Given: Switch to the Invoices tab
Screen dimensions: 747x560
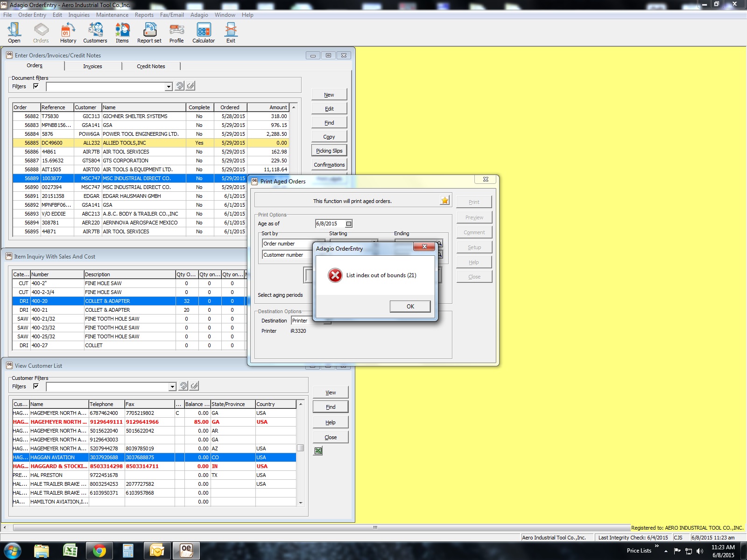Looking at the screenshot, I should (x=92, y=66).
